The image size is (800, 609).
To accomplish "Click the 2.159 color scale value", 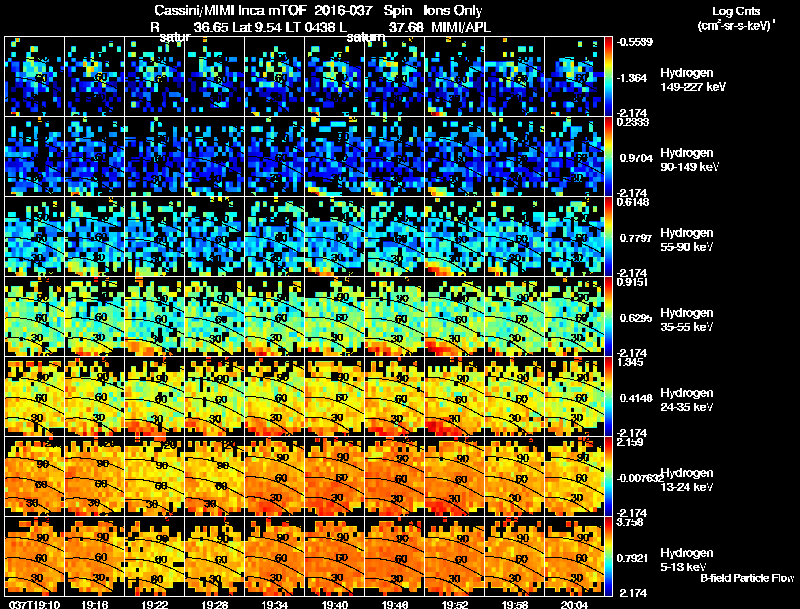I will (630, 442).
